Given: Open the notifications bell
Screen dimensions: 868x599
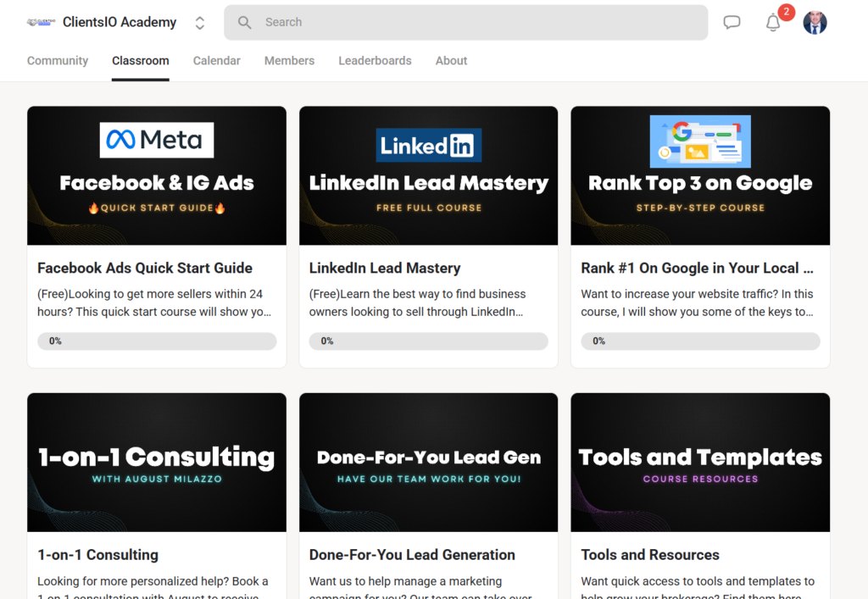Looking at the screenshot, I should click(773, 23).
